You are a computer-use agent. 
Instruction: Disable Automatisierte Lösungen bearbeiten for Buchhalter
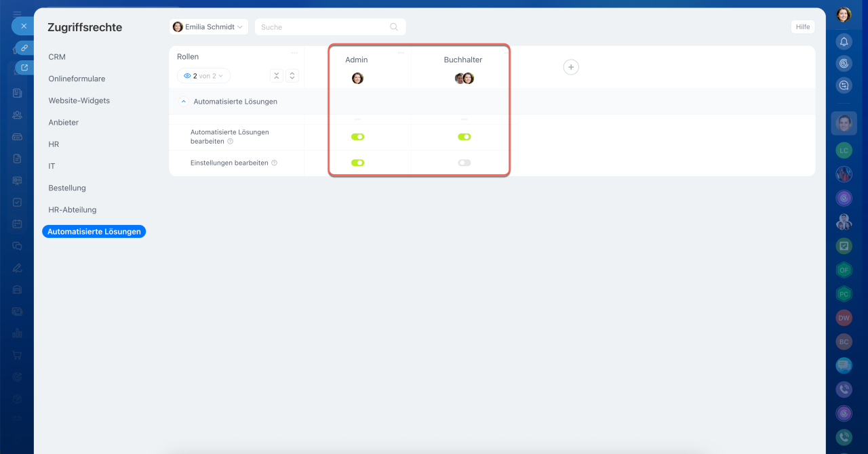click(464, 137)
